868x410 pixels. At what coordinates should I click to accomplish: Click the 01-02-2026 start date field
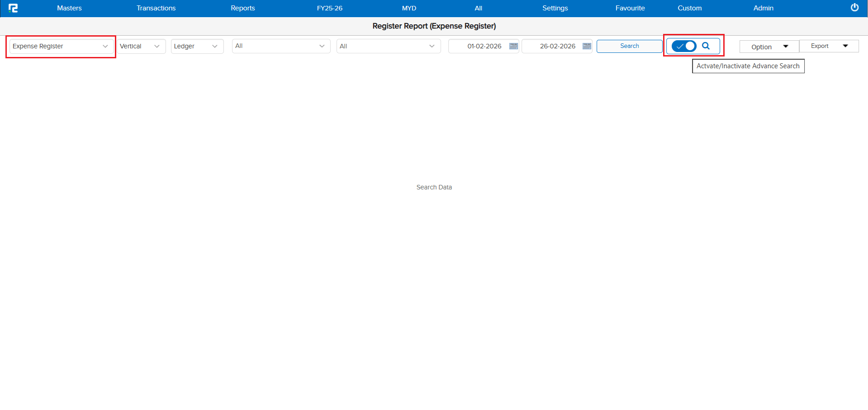[x=484, y=46]
